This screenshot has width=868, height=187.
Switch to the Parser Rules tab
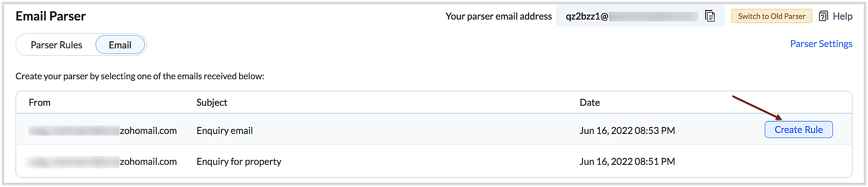(x=56, y=45)
